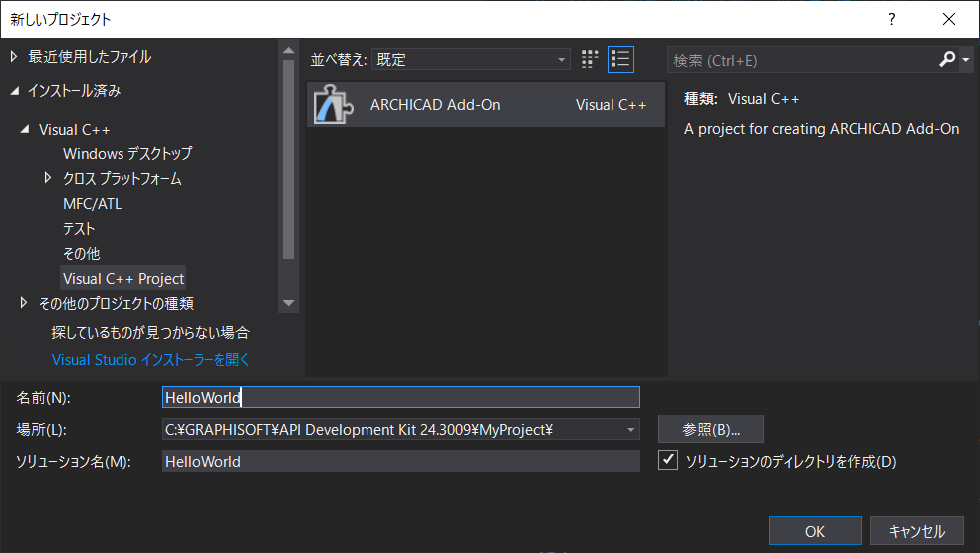Collapse the Visual C++ tree node
The height and width of the screenshot is (553, 980).
[25, 129]
